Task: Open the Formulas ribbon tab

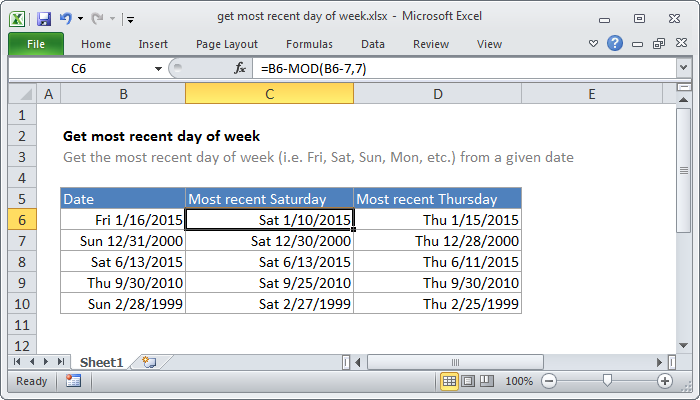Action: (x=309, y=44)
